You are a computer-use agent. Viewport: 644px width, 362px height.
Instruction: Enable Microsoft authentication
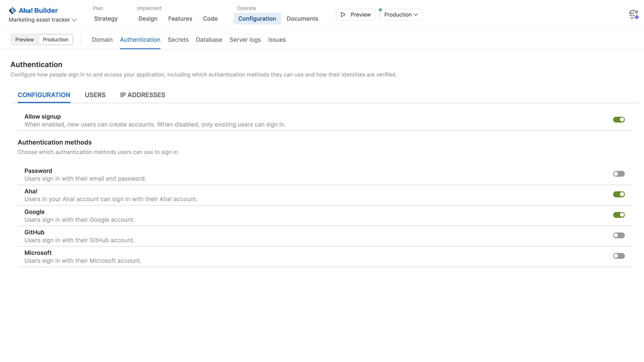point(619,256)
